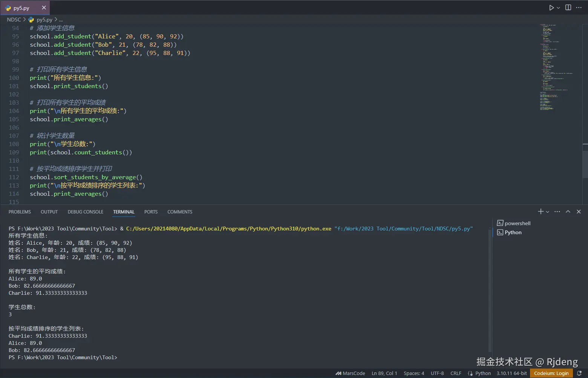Click the Codeium: Login status button
The height and width of the screenshot is (378, 588).
point(551,373)
